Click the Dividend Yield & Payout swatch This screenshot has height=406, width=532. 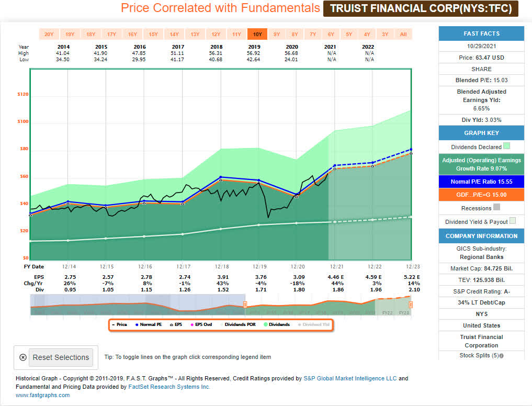[x=513, y=221]
